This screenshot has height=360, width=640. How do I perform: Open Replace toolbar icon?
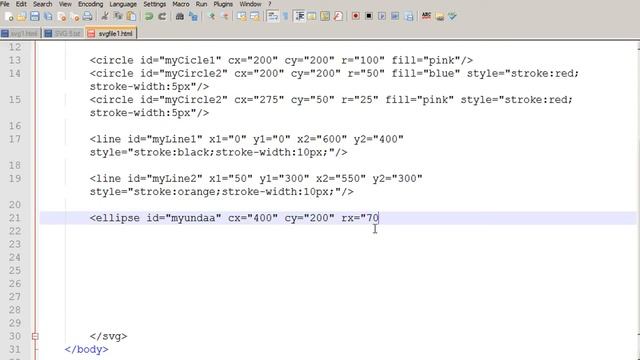click(193, 16)
